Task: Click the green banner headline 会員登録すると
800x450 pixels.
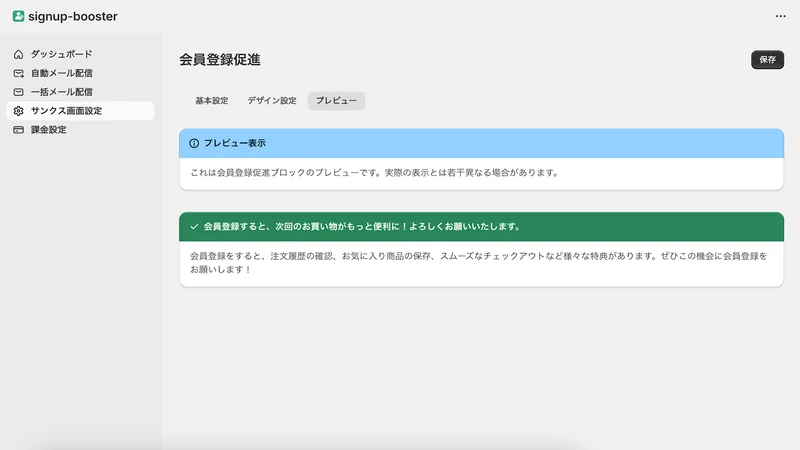Action: coord(363,227)
